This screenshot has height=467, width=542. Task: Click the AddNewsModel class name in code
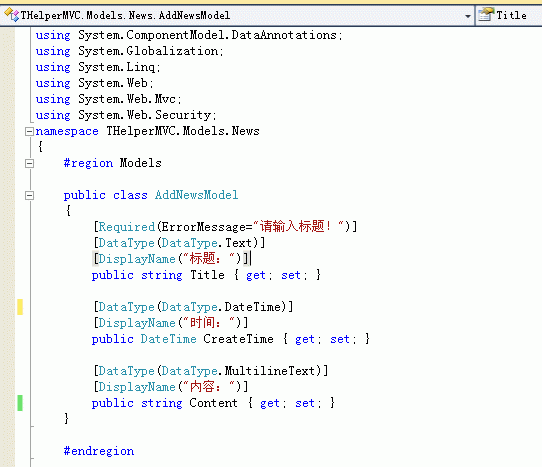pyautogui.click(x=196, y=195)
